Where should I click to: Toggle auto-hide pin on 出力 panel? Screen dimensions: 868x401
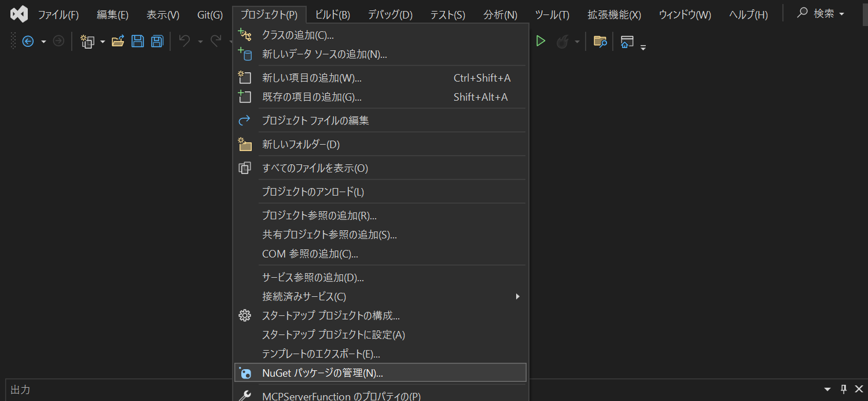(x=843, y=389)
